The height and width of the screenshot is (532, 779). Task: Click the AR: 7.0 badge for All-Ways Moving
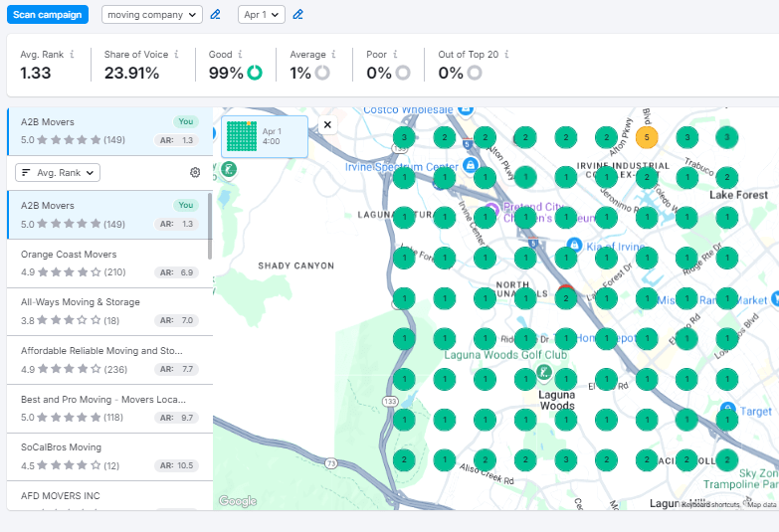click(176, 320)
